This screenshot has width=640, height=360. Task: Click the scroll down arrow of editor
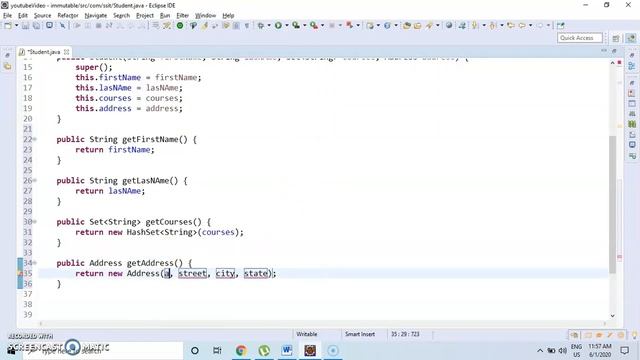click(x=612, y=316)
